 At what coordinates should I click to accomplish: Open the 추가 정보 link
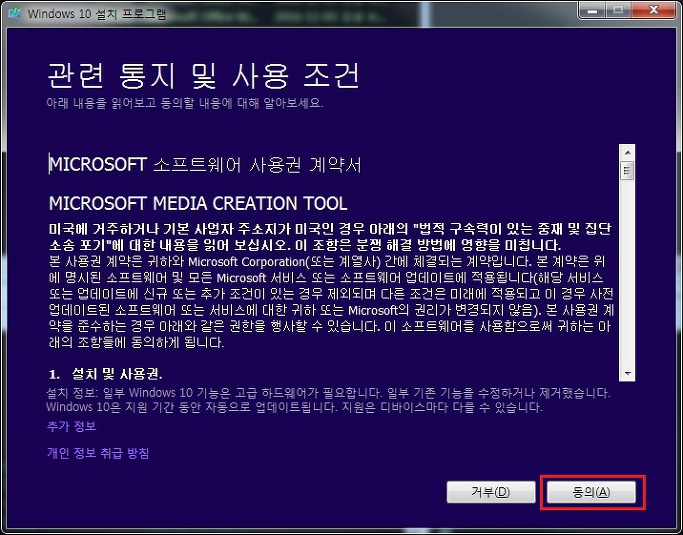(x=71, y=426)
